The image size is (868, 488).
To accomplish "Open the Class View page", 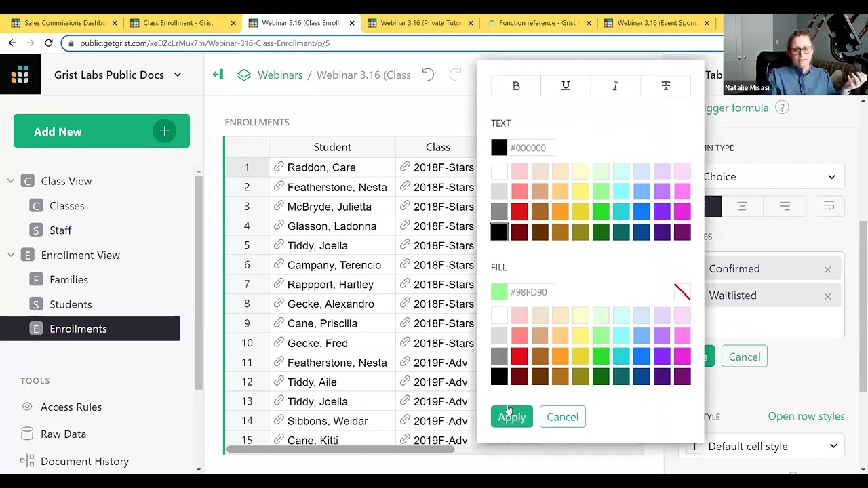I will (x=66, y=181).
